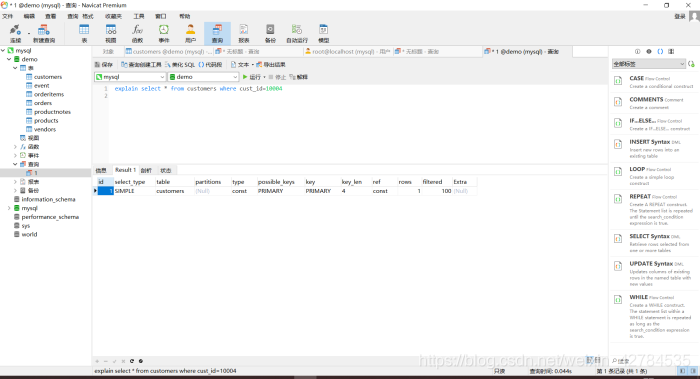This screenshot has height=379, width=700.
Task: Open the 工具 (Tools) menu
Action: [x=139, y=16]
